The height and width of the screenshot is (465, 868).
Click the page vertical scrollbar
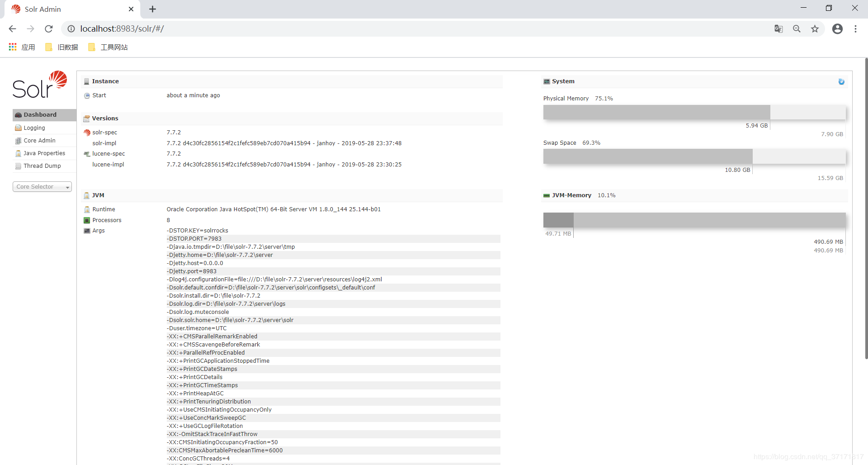pos(866,208)
